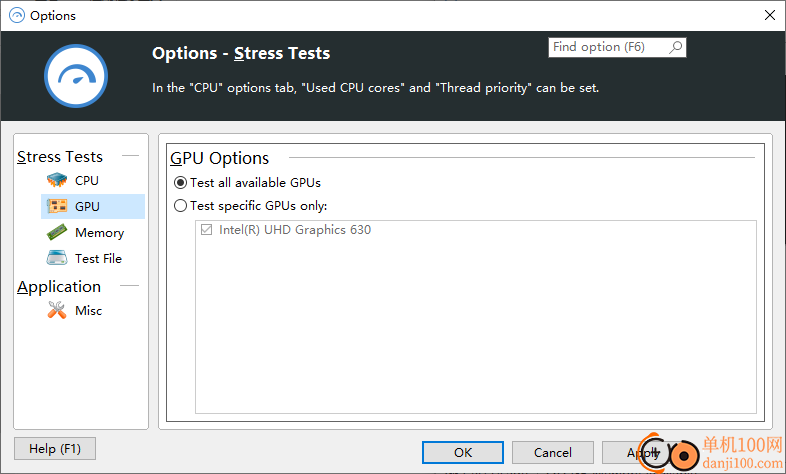Screen dimensions: 786x474
Task: Focus the Find option search field
Action: coord(609,47)
